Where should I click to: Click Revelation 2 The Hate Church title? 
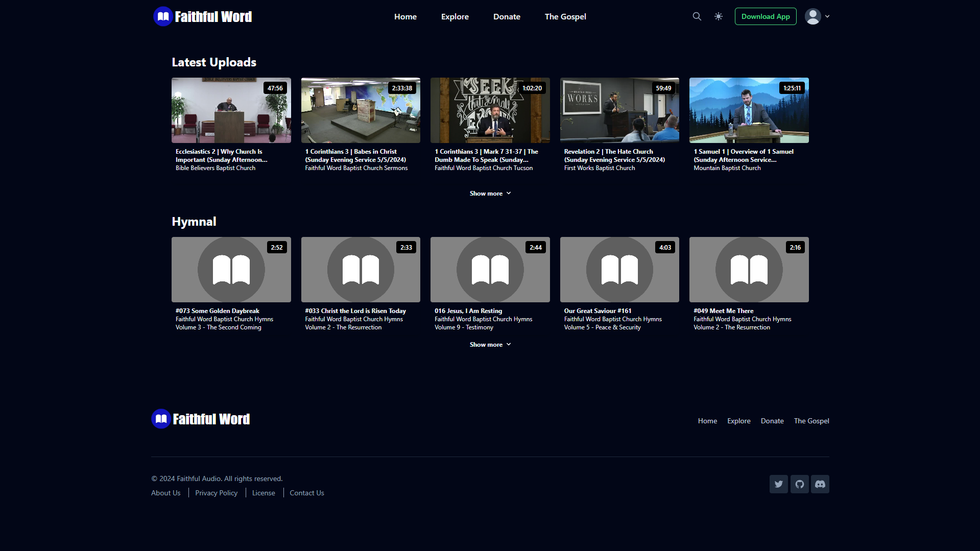pyautogui.click(x=614, y=156)
